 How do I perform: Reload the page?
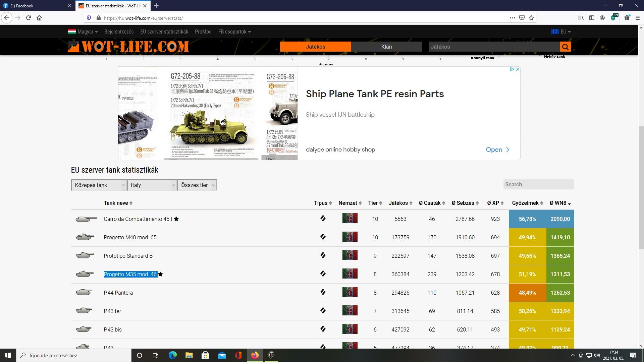(x=29, y=18)
